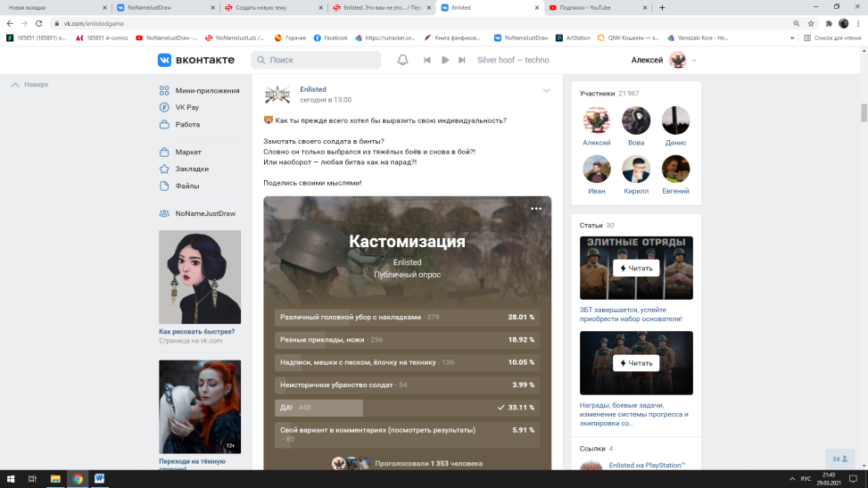The height and width of the screenshot is (488, 868).
Task: Skip to next track in VK player
Action: (462, 60)
